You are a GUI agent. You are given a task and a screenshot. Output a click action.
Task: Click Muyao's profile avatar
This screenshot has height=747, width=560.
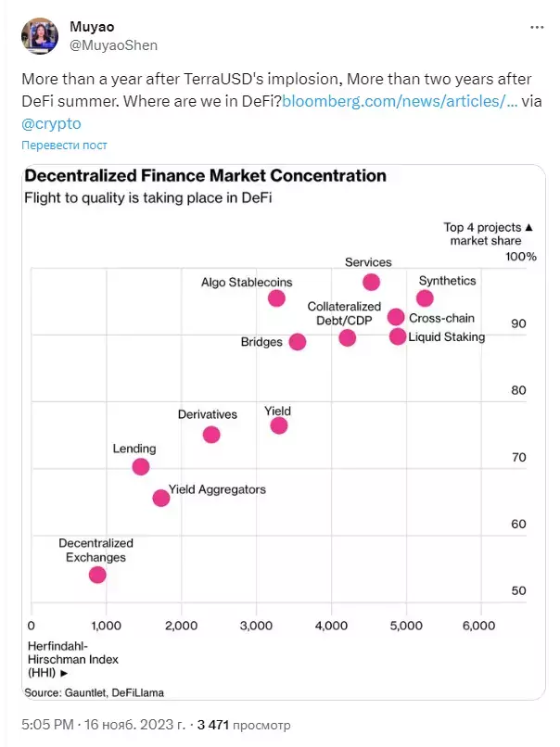[x=40, y=36]
